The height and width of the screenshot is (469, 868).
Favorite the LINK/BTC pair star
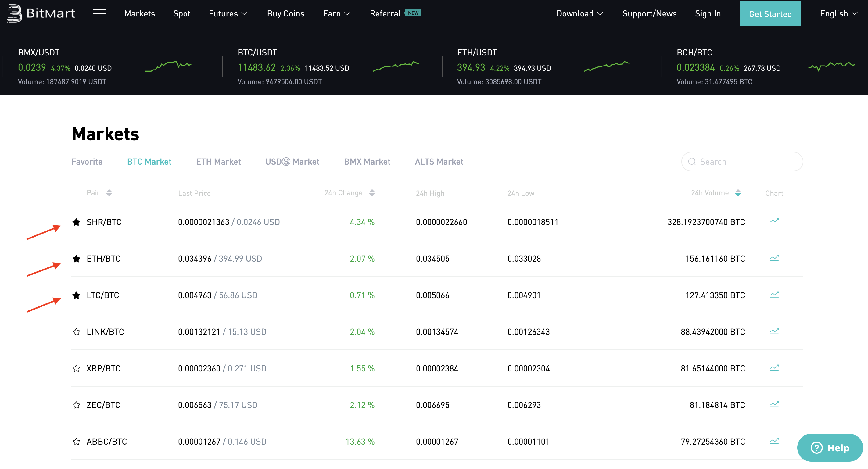[x=76, y=332]
